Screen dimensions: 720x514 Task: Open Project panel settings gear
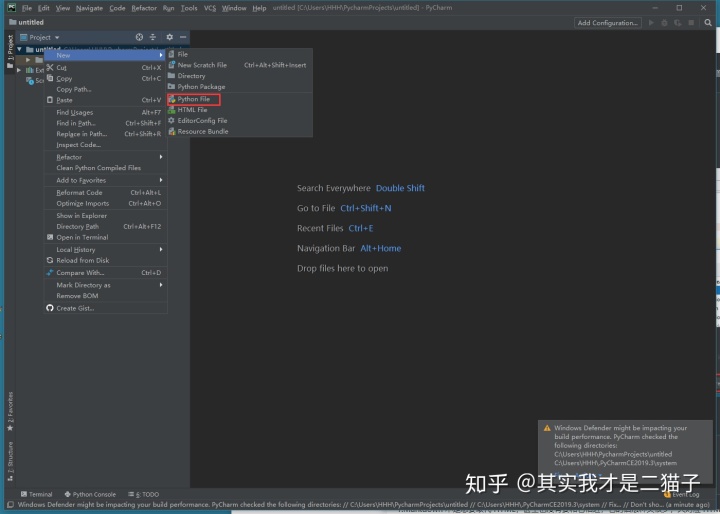(x=169, y=37)
